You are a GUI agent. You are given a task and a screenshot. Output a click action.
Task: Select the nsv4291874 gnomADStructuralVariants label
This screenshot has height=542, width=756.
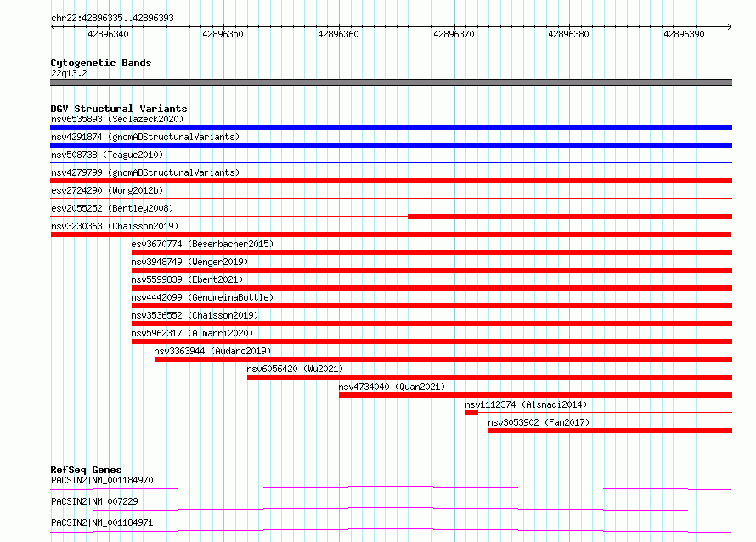145,137
